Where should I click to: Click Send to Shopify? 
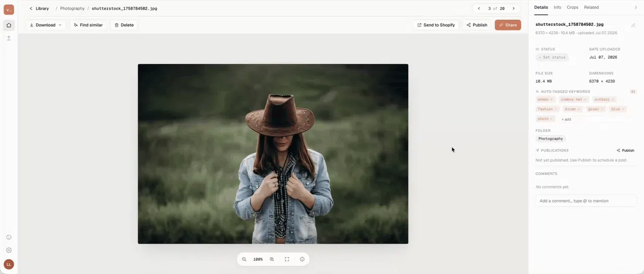pyautogui.click(x=436, y=25)
